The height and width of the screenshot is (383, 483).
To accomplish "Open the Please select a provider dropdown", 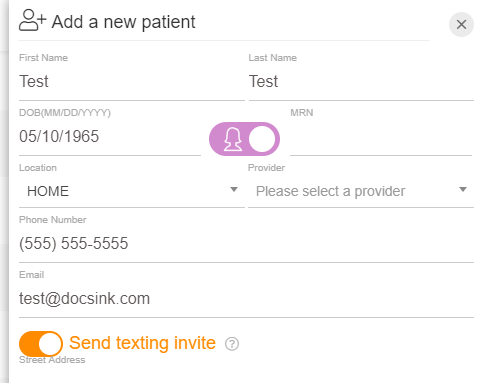I will [361, 191].
